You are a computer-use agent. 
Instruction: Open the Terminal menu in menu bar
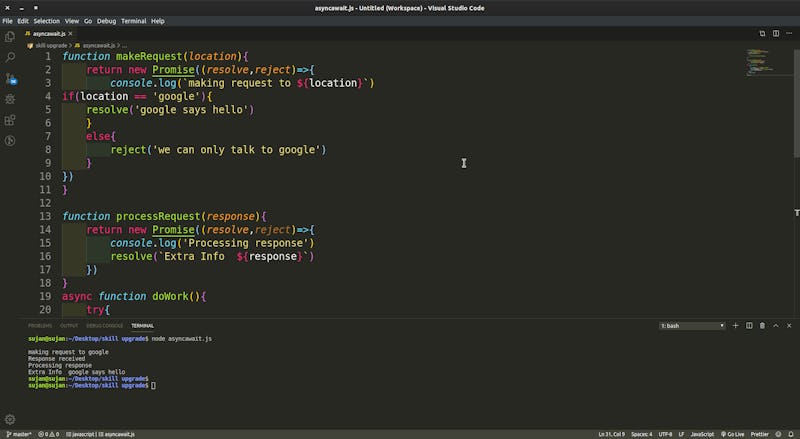coord(133,20)
